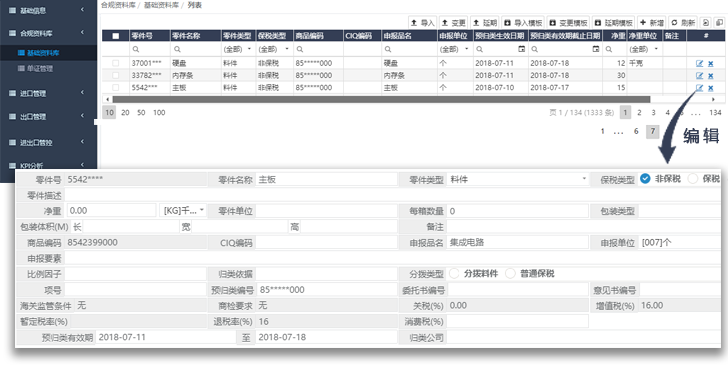
Task: Click the 基础资料库 sidebar icon
Action: pos(21,53)
